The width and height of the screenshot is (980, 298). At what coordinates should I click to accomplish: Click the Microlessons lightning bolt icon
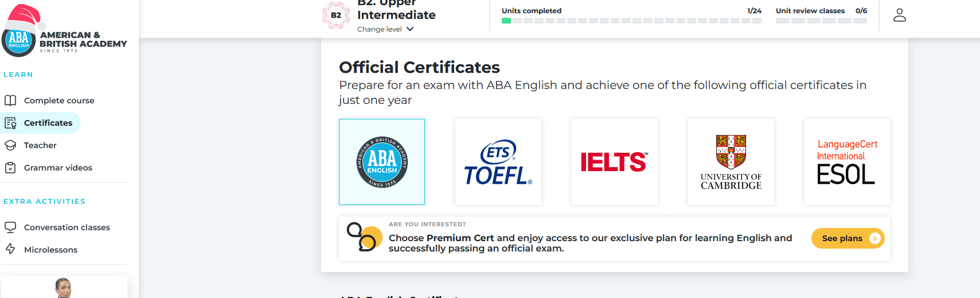10,249
